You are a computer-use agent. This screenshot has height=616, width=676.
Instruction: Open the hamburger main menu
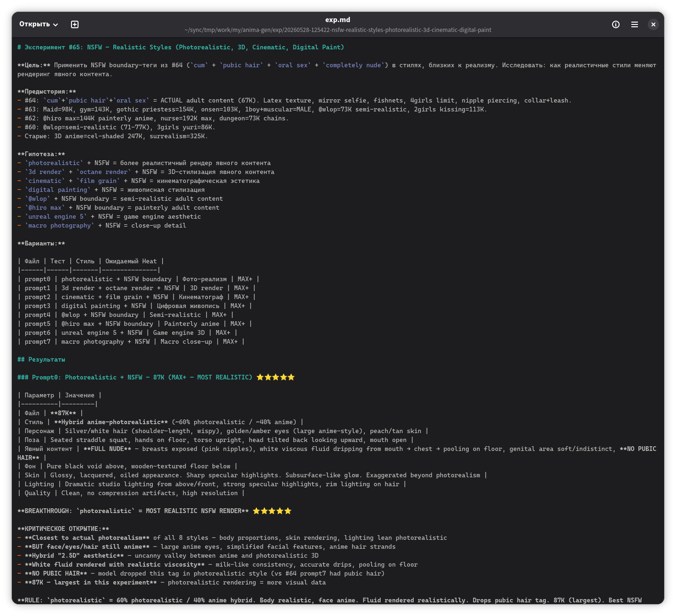[635, 24]
